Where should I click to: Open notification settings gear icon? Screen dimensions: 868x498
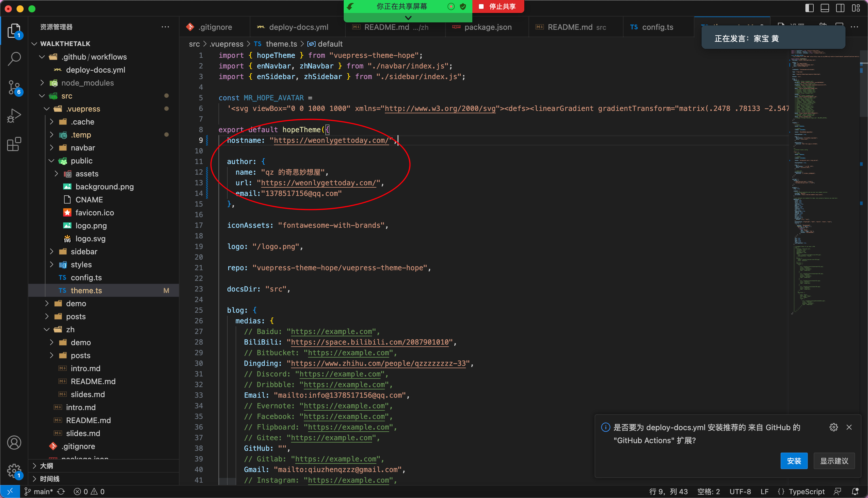(x=833, y=427)
